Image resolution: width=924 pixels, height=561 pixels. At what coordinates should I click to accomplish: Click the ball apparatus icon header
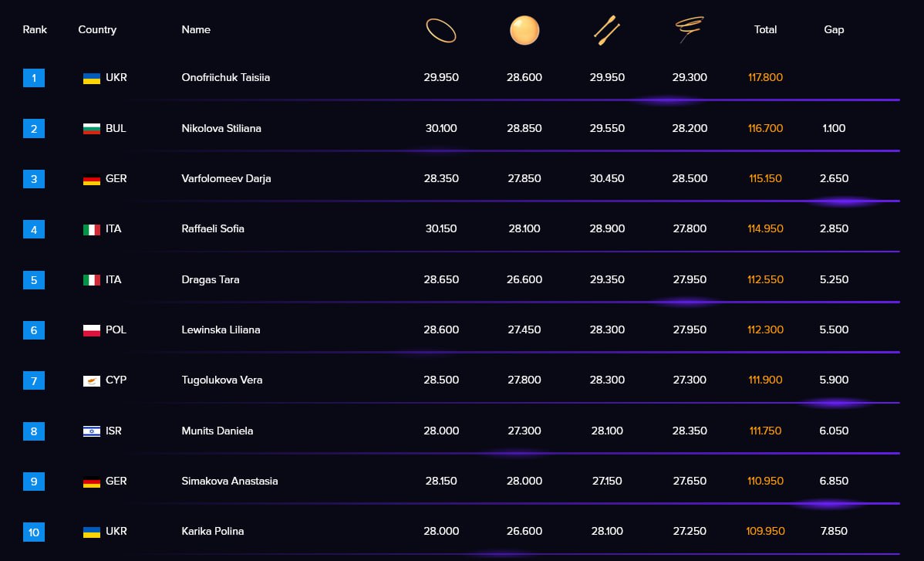(524, 30)
